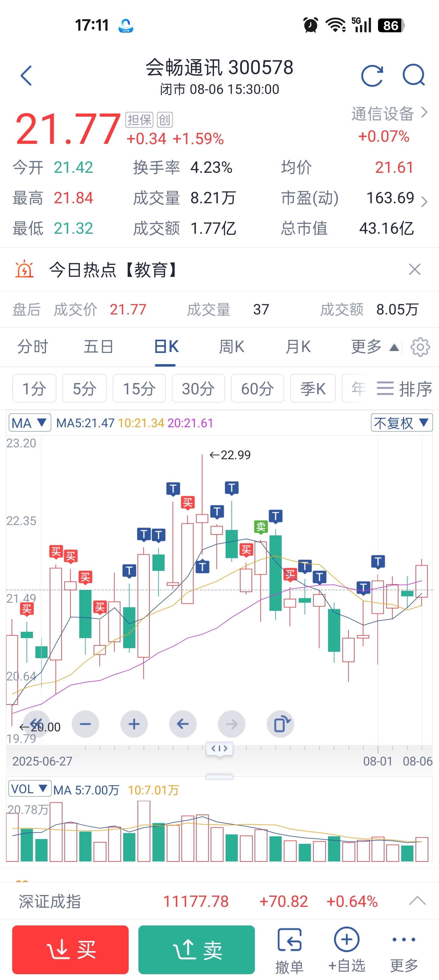Open the MA indicator dropdown
Screen dimensions: 439x980
[30, 423]
